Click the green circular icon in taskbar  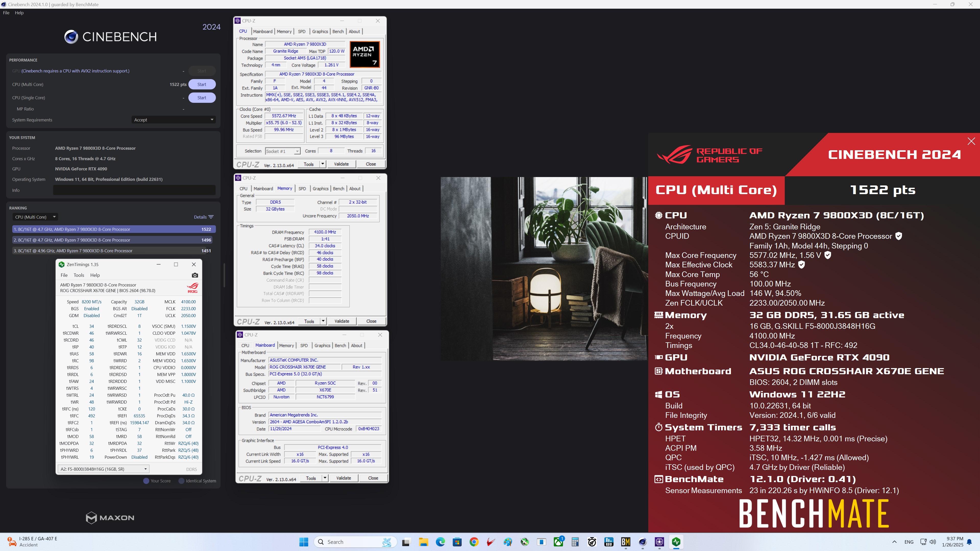(x=525, y=542)
